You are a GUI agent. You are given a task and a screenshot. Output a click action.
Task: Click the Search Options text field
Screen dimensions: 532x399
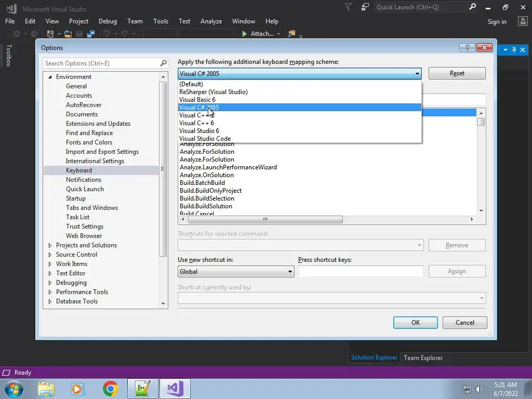[101, 63]
